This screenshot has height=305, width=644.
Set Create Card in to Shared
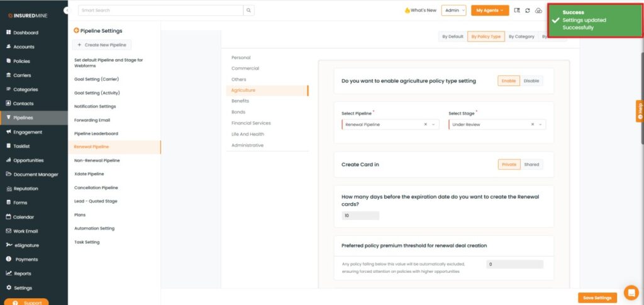click(531, 165)
